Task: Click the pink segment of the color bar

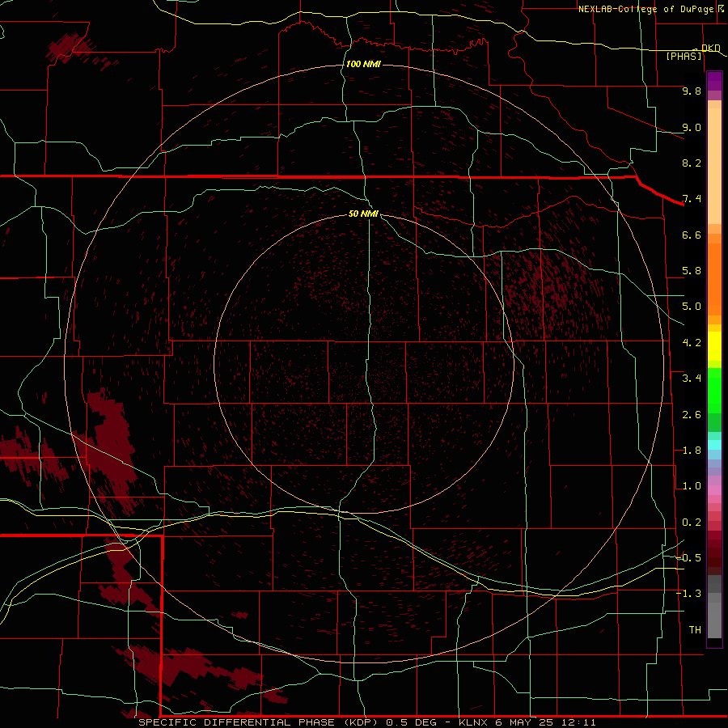Action: pos(714,490)
